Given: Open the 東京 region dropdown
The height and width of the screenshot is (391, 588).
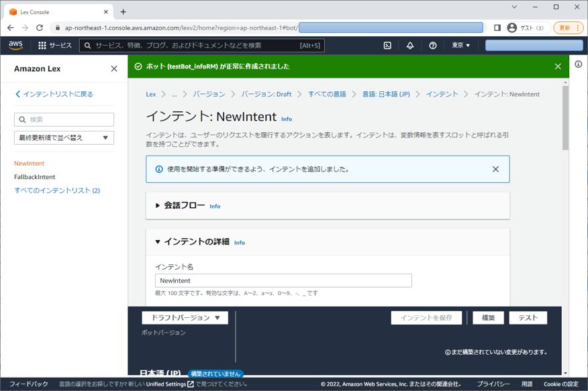Looking at the screenshot, I should 460,46.
